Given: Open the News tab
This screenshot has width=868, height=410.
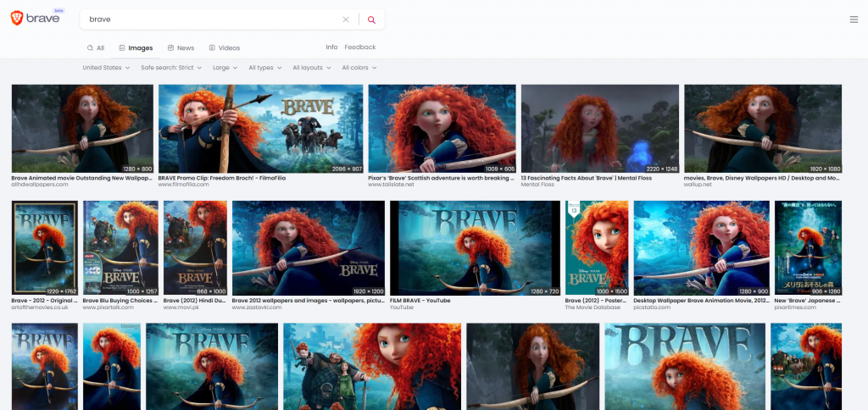Looking at the screenshot, I should (x=181, y=48).
